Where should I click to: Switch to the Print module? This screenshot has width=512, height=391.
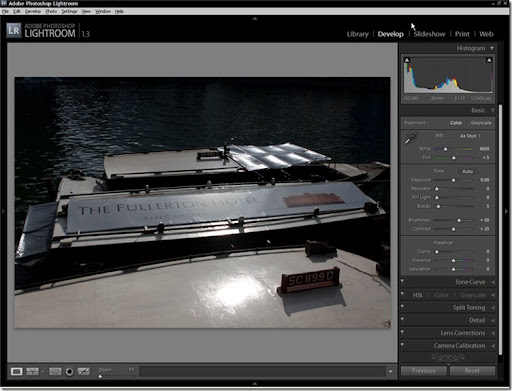(462, 34)
